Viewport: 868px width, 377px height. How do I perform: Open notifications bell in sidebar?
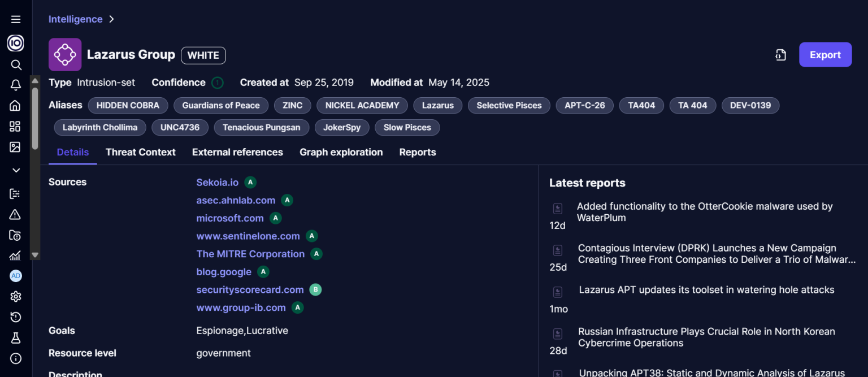[x=16, y=85]
